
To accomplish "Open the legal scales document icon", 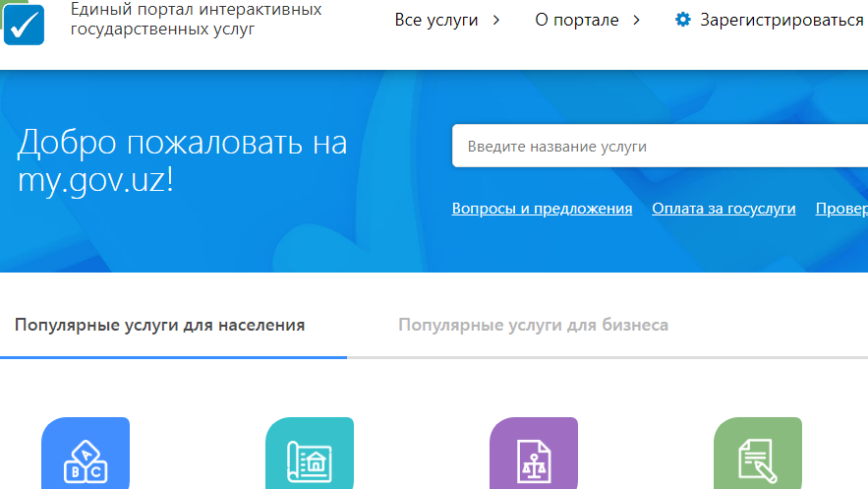I will [x=534, y=453].
